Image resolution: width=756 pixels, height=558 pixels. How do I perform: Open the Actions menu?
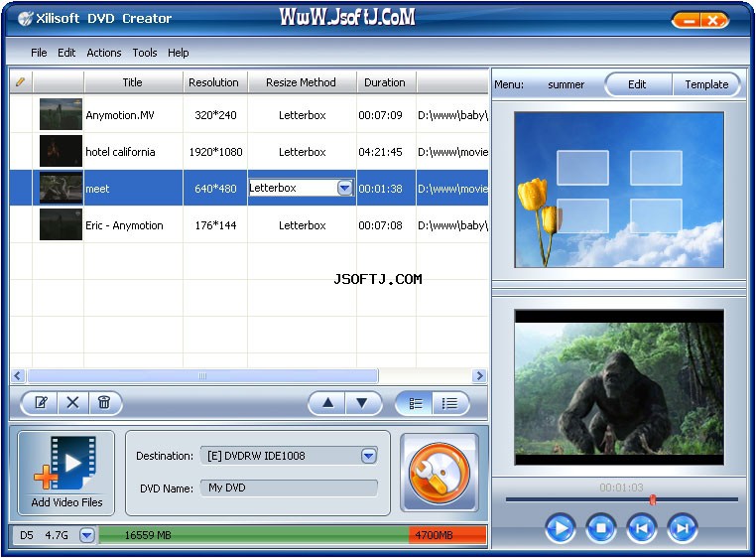coord(104,53)
